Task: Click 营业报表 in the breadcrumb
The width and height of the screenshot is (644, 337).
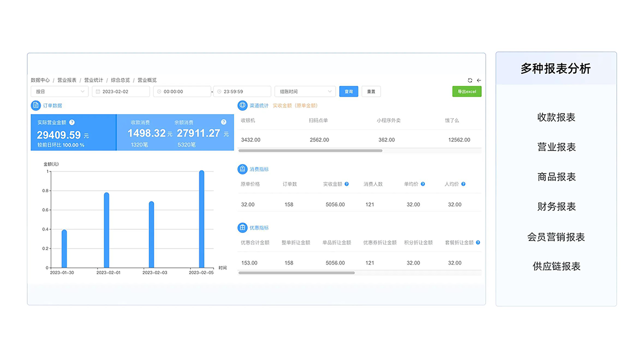Action: (67, 80)
